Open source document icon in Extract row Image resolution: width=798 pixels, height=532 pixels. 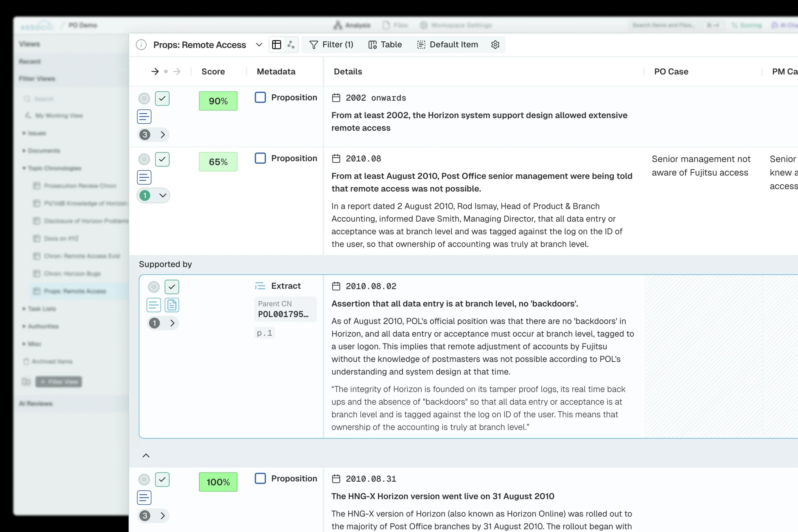point(172,305)
